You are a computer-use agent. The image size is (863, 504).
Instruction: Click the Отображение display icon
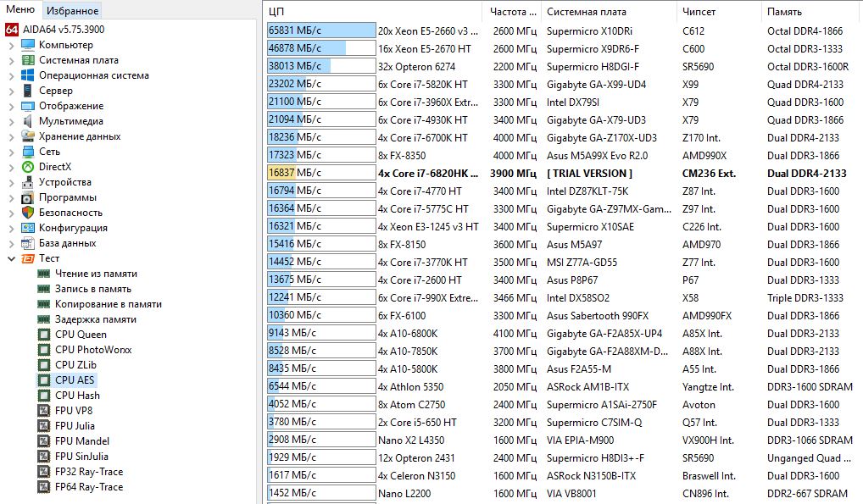coord(27,106)
